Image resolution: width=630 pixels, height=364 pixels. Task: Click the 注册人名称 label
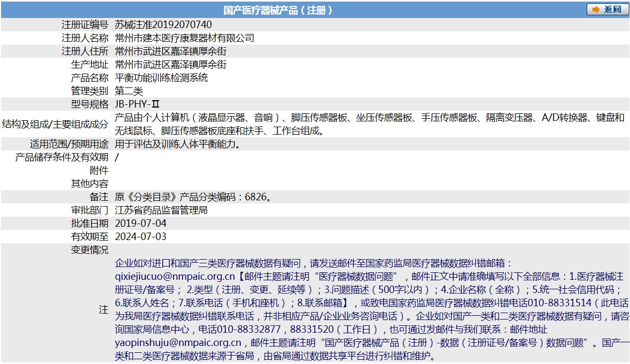tap(85, 38)
